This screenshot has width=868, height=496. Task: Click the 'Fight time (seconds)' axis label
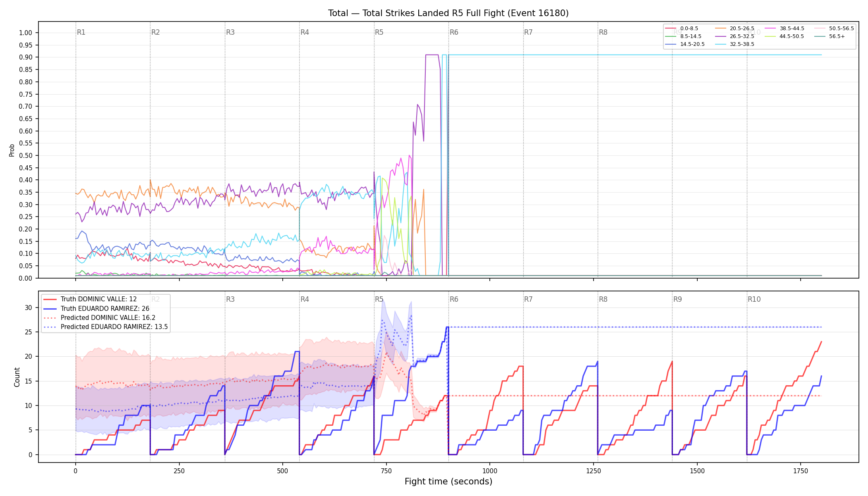(x=448, y=482)
